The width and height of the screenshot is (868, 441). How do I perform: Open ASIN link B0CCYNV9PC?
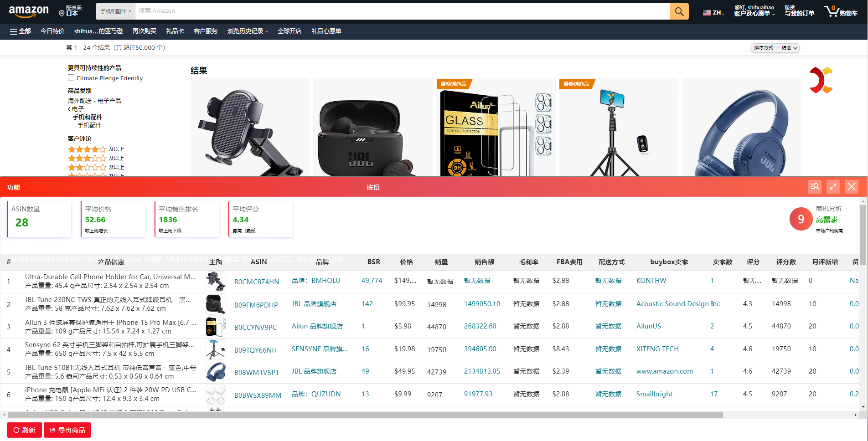(x=255, y=327)
